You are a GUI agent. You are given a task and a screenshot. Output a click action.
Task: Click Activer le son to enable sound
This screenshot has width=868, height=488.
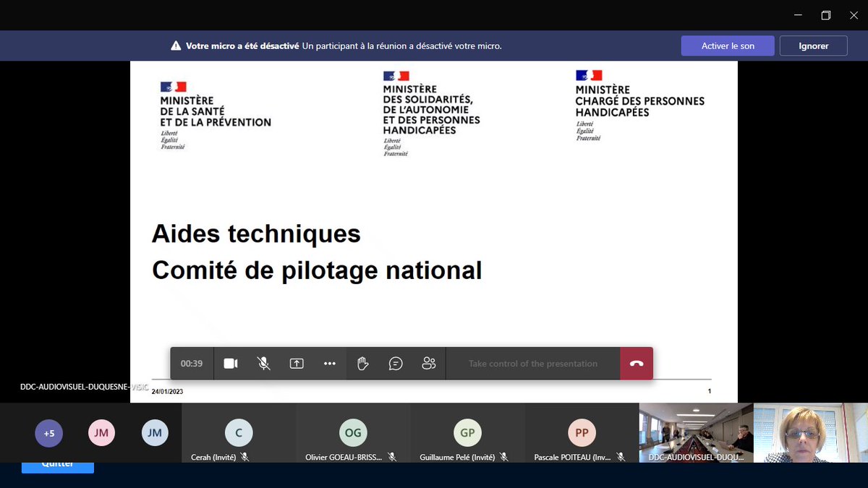[728, 45]
